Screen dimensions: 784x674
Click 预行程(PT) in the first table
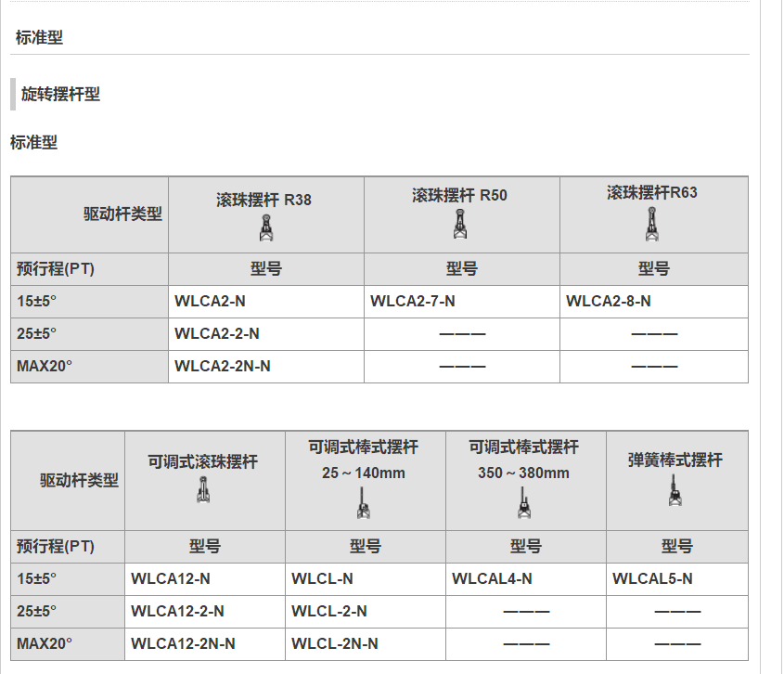(x=56, y=269)
